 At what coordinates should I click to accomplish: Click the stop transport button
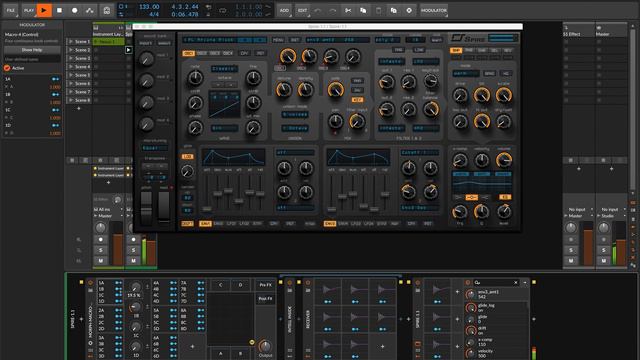pyautogui.click(x=59, y=10)
